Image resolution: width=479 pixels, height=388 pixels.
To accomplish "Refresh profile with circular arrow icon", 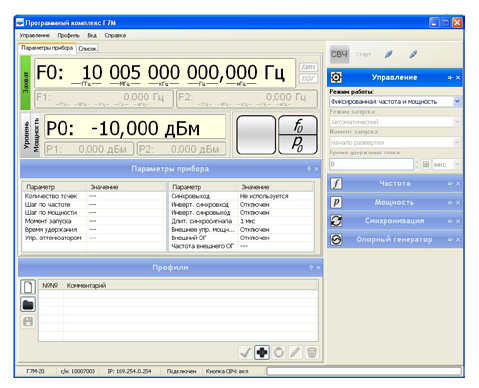I will (279, 352).
